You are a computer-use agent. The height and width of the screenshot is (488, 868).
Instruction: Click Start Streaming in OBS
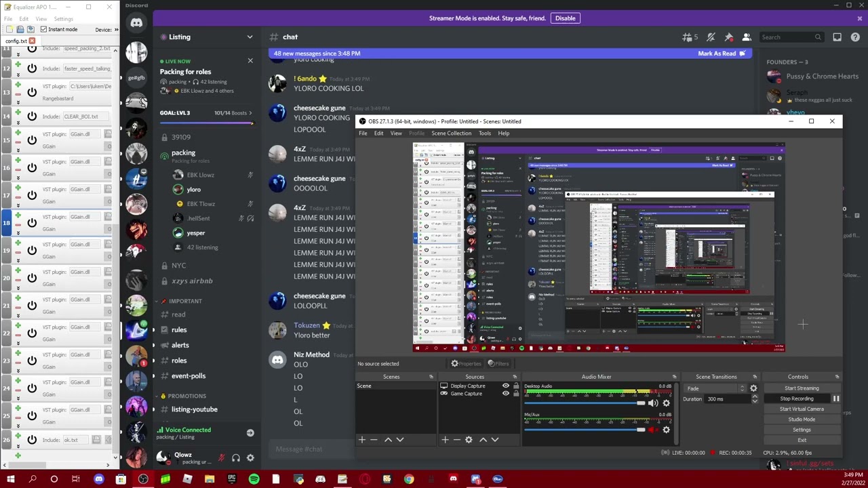(802, 388)
